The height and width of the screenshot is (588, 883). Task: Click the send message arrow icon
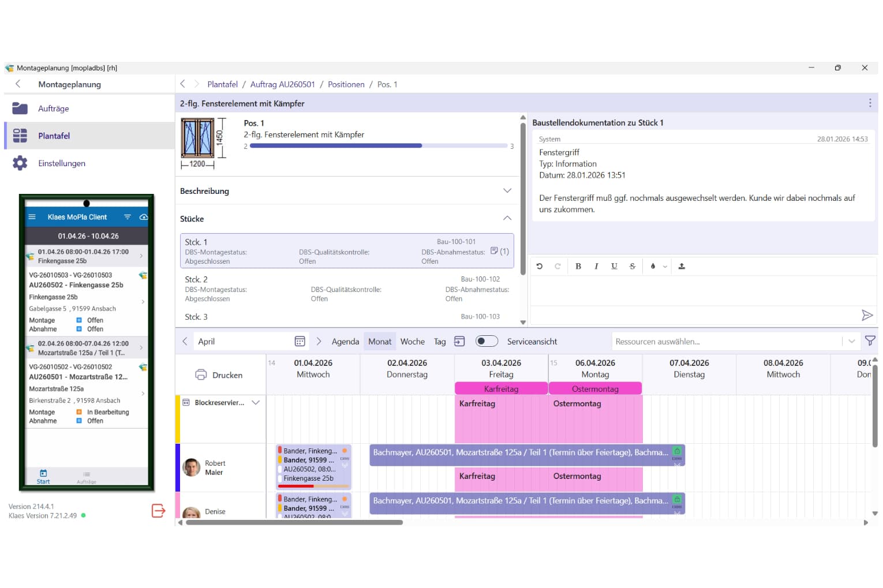pos(866,315)
